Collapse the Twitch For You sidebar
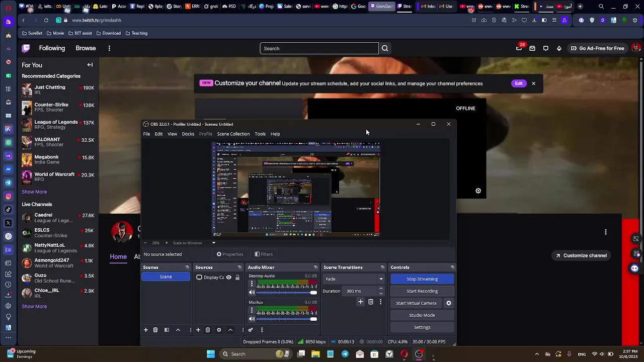The height and width of the screenshot is (362, 644). tap(90, 65)
